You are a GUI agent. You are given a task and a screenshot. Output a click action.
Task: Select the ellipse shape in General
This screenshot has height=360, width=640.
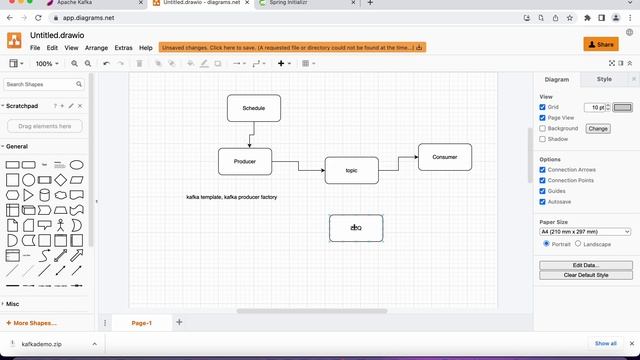(x=76, y=165)
